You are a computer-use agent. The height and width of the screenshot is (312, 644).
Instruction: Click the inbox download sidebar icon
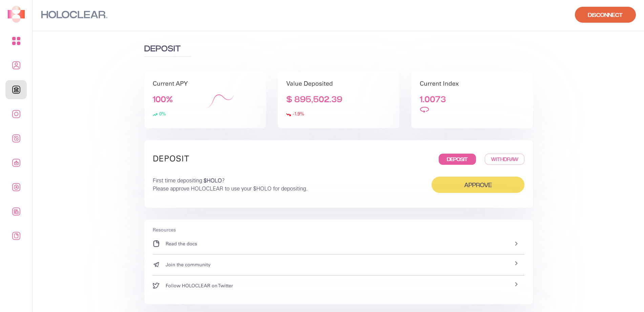[16, 163]
